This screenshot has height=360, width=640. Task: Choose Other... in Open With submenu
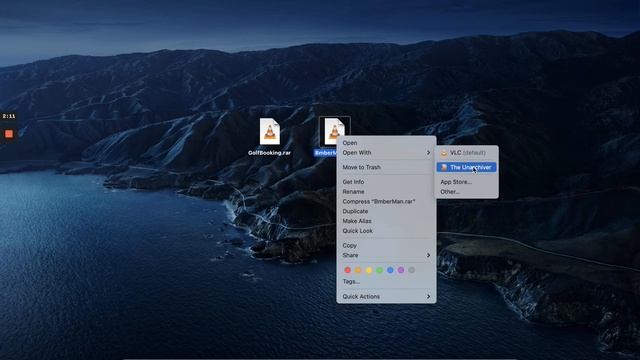(x=467, y=192)
